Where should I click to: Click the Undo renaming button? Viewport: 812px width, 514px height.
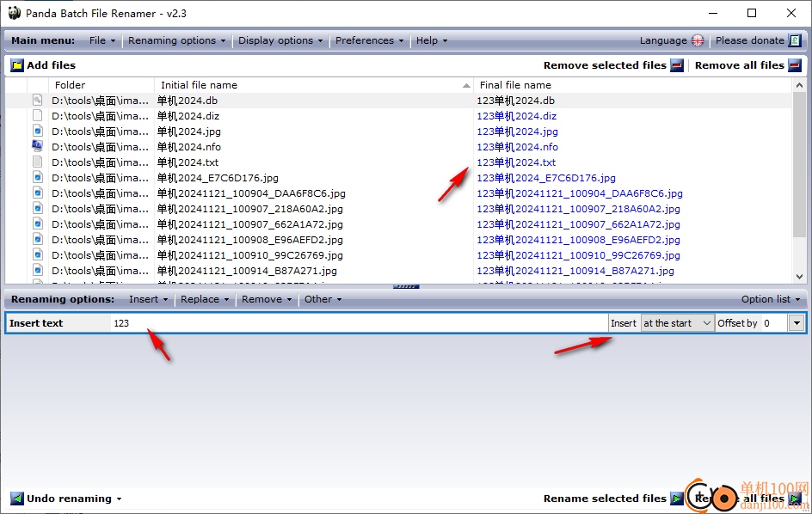click(61, 499)
